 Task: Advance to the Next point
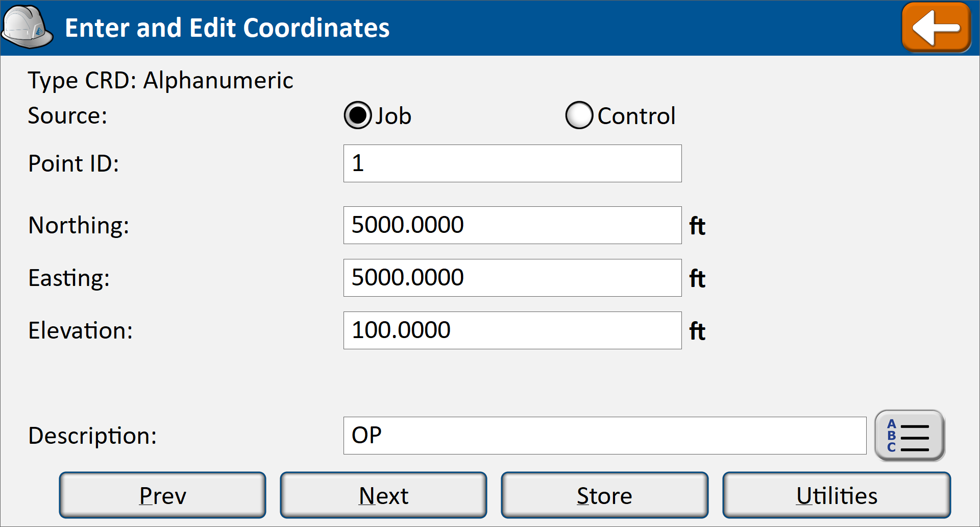[383, 495]
